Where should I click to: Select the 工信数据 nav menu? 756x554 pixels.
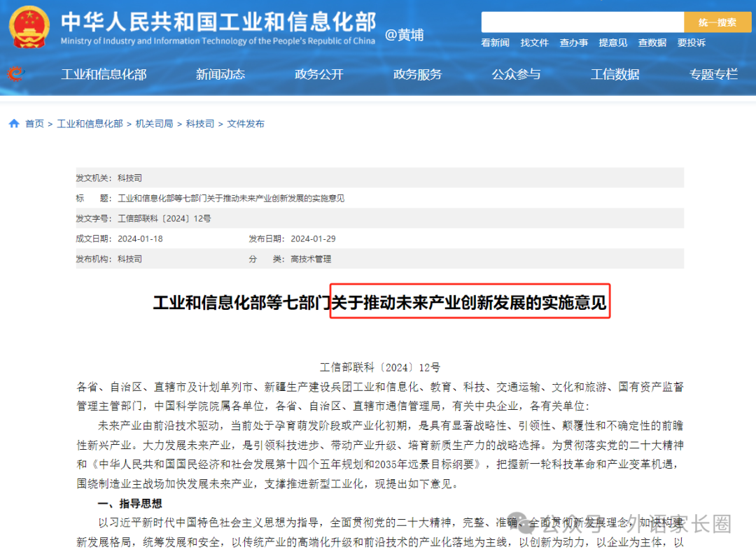615,74
